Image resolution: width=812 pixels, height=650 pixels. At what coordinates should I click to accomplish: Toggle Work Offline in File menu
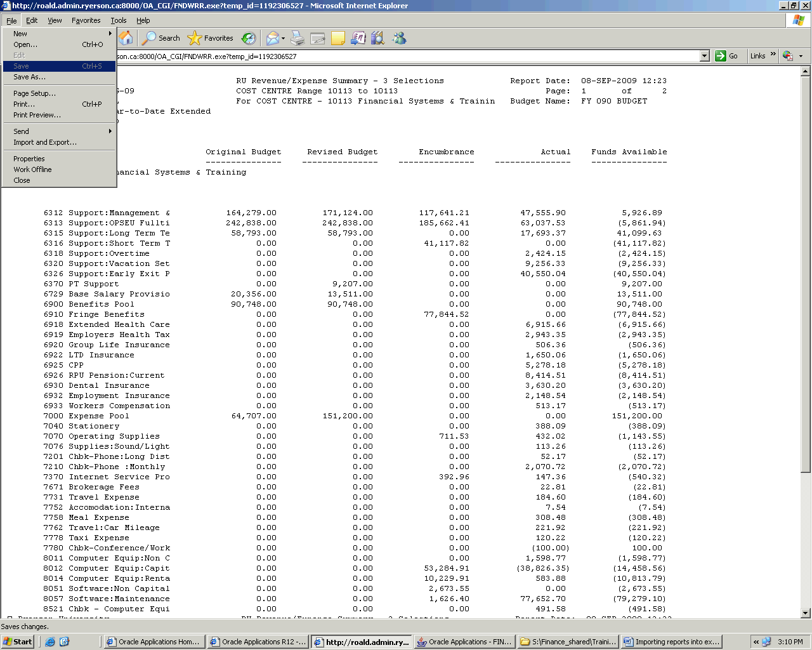(32, 169)
